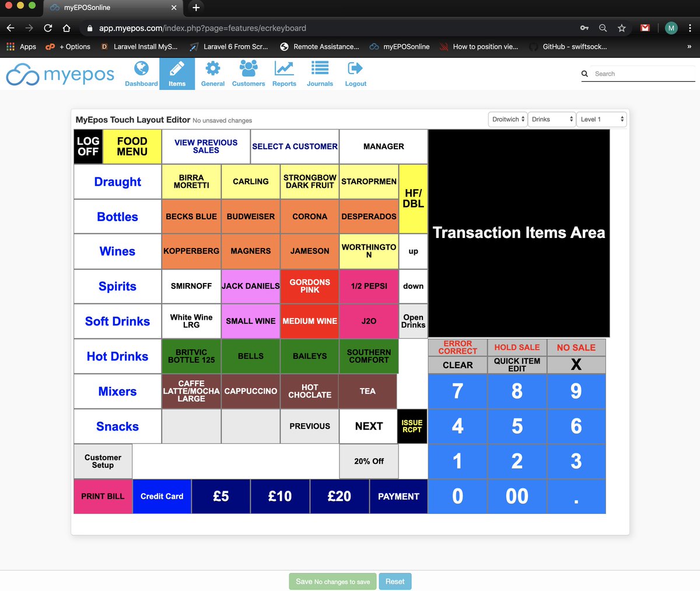This screenshot has width=700, height=591.
Task: Select the HF/DBL yellow key
Action: tap(413, 199)
